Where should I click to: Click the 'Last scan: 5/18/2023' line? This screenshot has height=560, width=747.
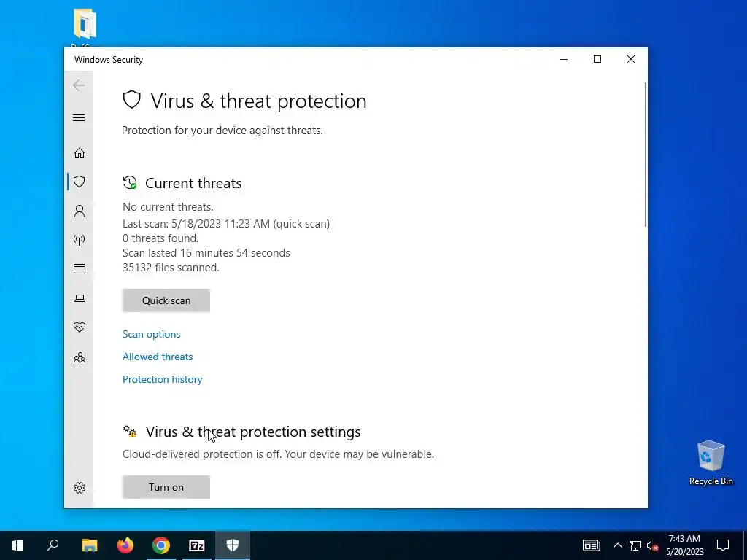[x=226, y=224]
